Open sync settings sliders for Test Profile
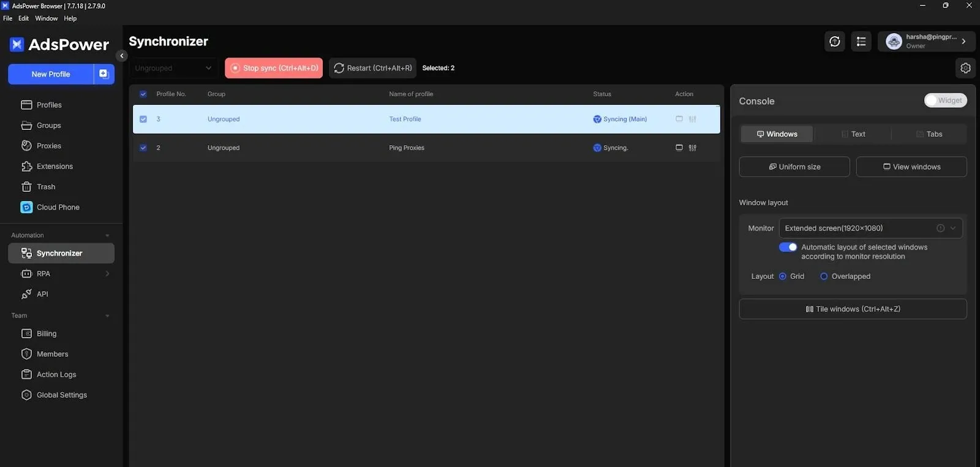 693,119
